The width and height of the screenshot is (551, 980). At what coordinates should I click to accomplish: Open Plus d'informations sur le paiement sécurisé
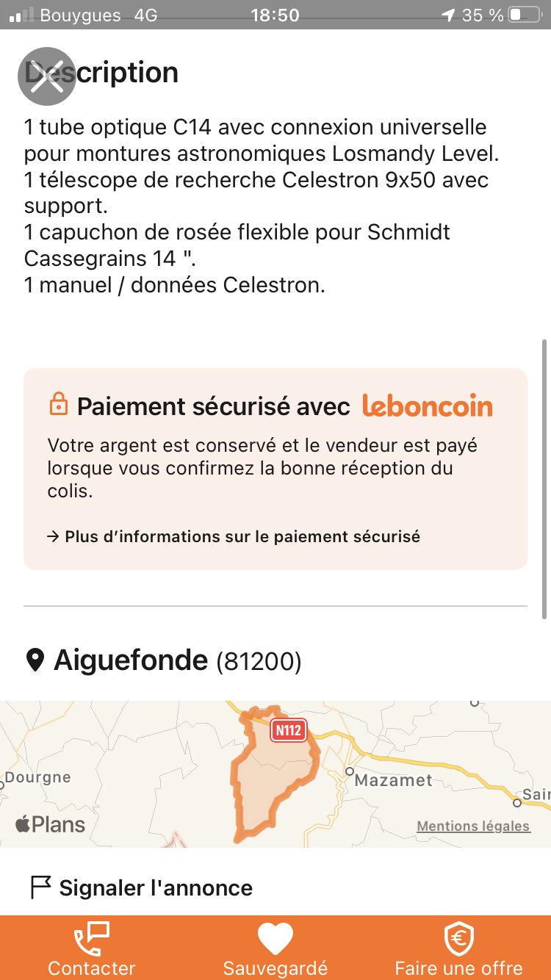coord(234,537)
